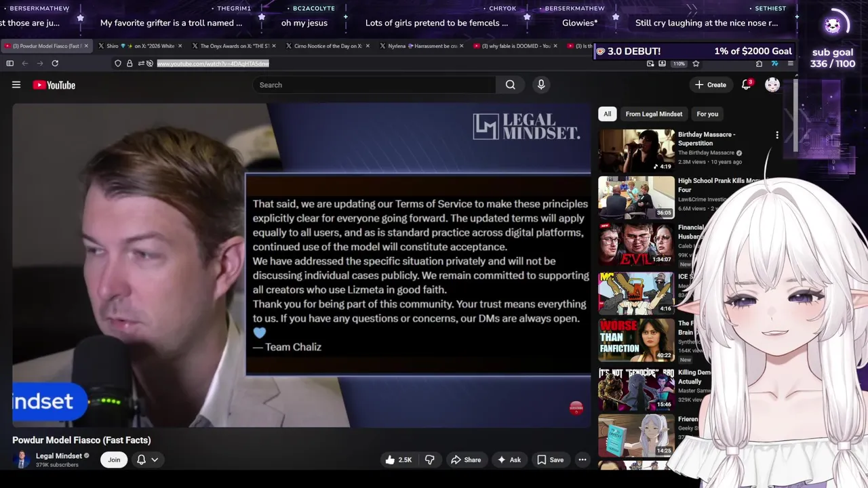The width and height of the screenshot is (868, 488).
Task: Focus the YouTube search field
Action: tap(374, 85)
